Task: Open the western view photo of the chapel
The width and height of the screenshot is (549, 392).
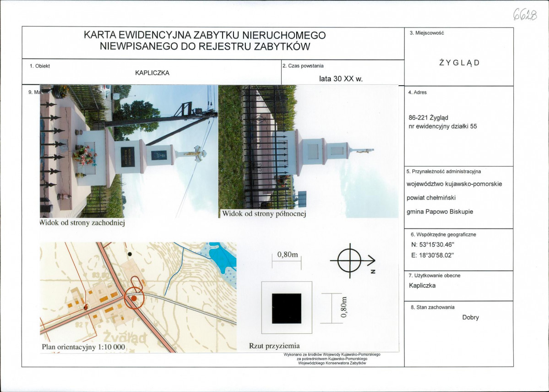Action: 129,151
